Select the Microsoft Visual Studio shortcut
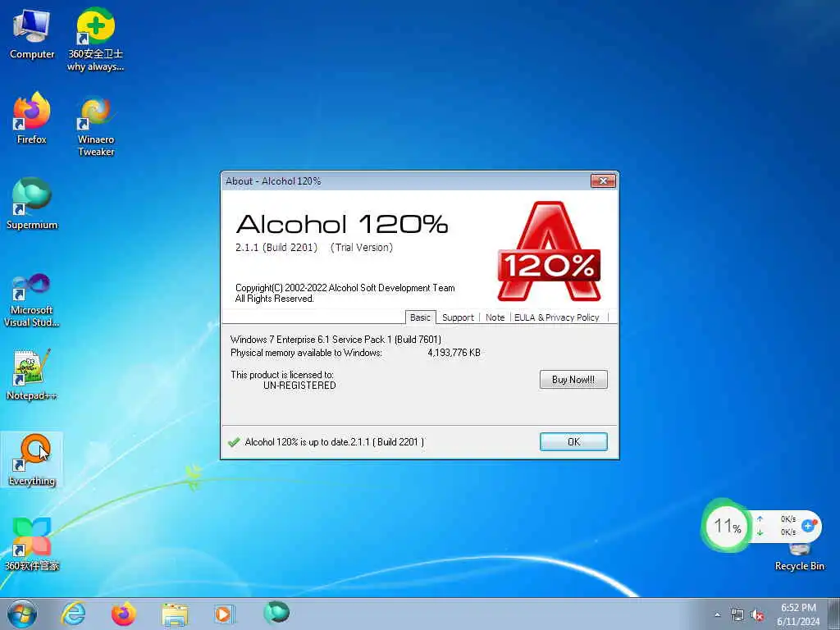The width and height of the screenshot is (840, 630). pos(32,300)
